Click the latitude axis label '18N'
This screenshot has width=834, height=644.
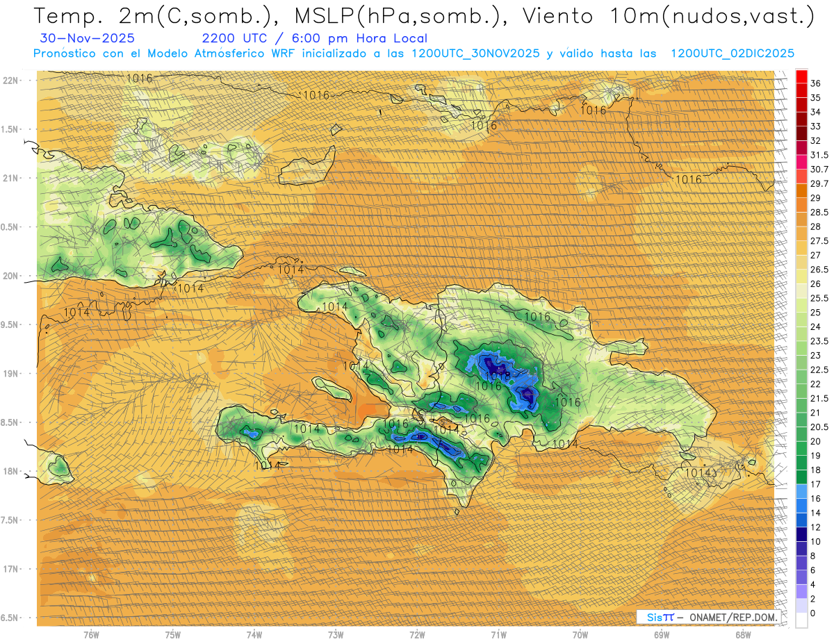(x=11, y=471)
